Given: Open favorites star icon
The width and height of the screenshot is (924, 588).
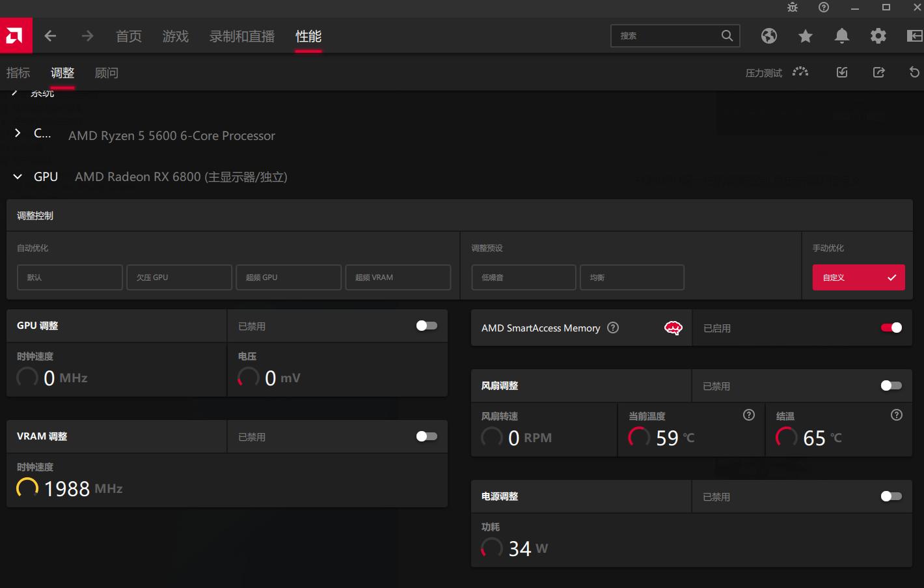Looking at the screenshot, I should (806, 36).
